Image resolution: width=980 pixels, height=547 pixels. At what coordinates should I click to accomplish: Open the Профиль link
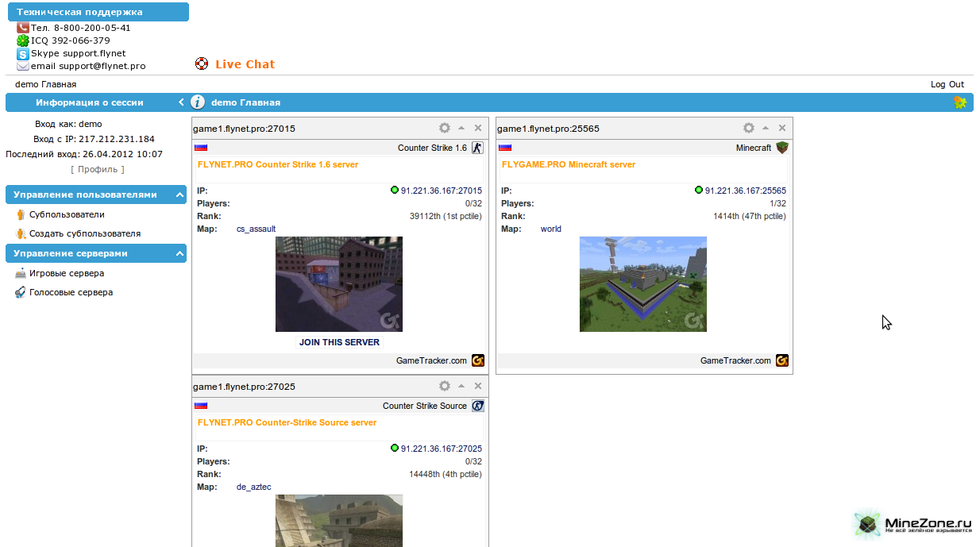(98, 169)
